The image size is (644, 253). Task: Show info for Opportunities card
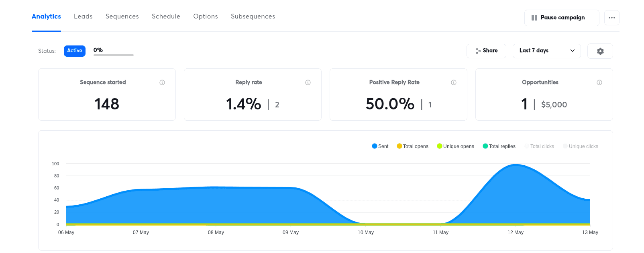(599, 82)
